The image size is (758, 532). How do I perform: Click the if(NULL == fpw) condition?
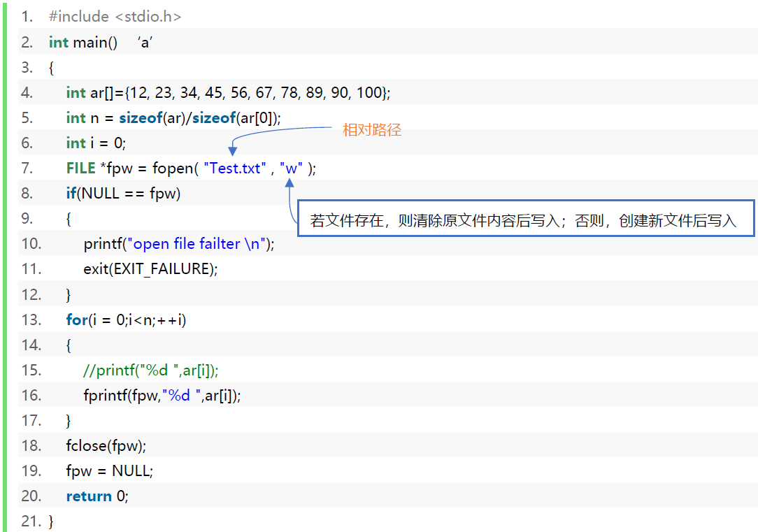pos(123,194)
